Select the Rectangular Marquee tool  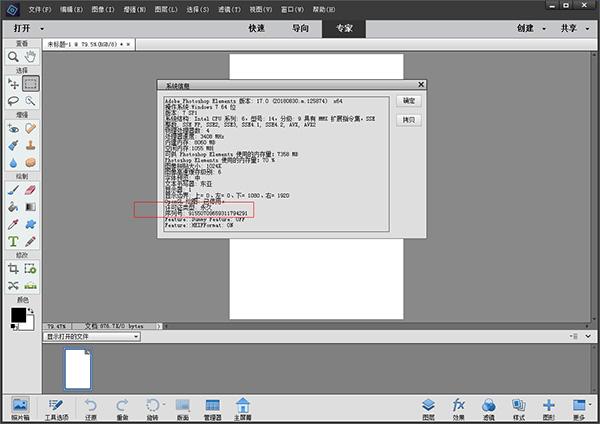[x=31, y=84]
